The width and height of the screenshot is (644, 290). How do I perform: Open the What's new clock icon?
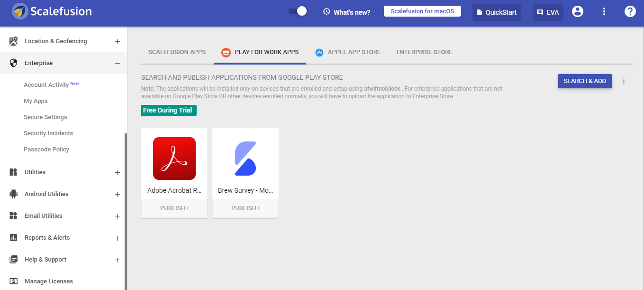(x=327, y=12)
